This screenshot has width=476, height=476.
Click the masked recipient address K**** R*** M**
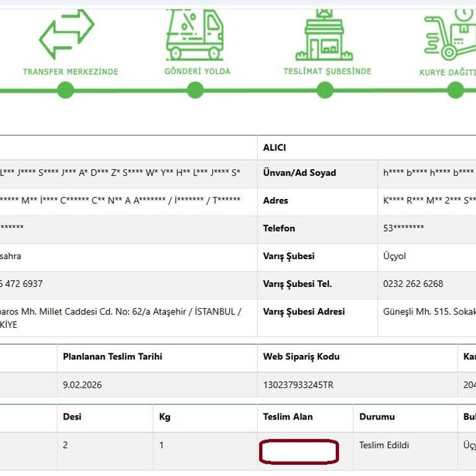[430, 200]
